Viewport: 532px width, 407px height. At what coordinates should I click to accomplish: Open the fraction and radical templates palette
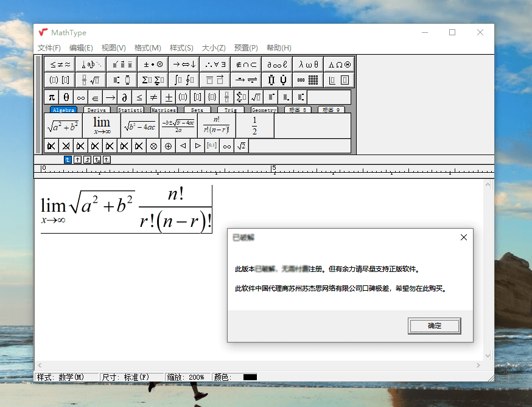point(91,80)
